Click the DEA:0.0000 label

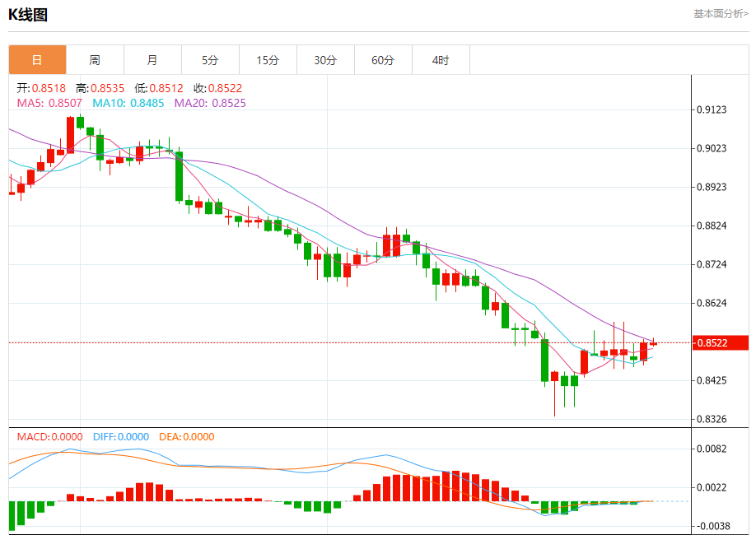pos(187,437)
